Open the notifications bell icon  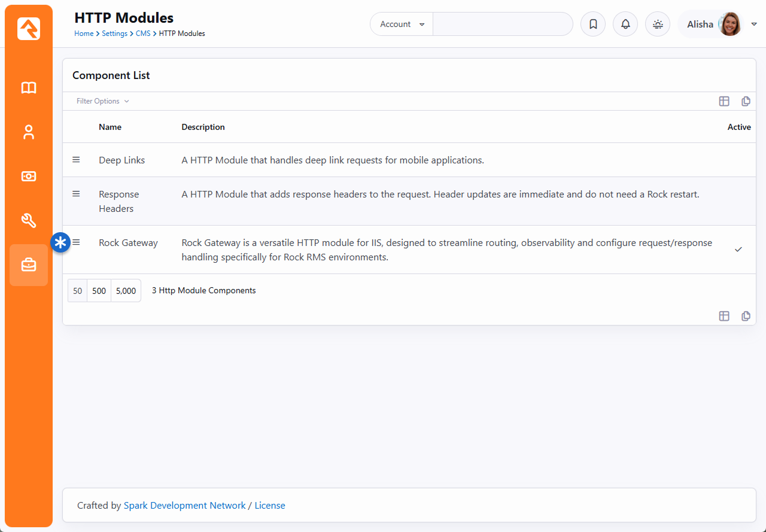[x=625, y=25]
